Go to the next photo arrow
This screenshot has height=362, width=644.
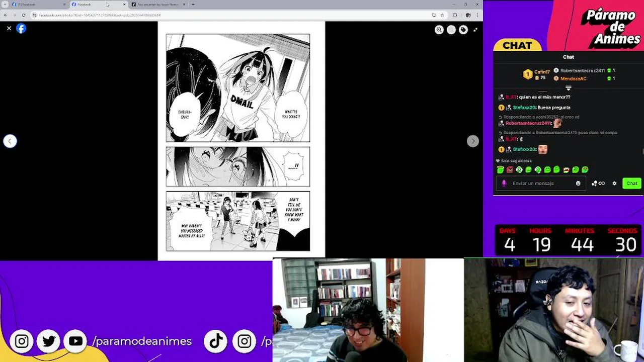pyautogui.click(x=472, y=141)
